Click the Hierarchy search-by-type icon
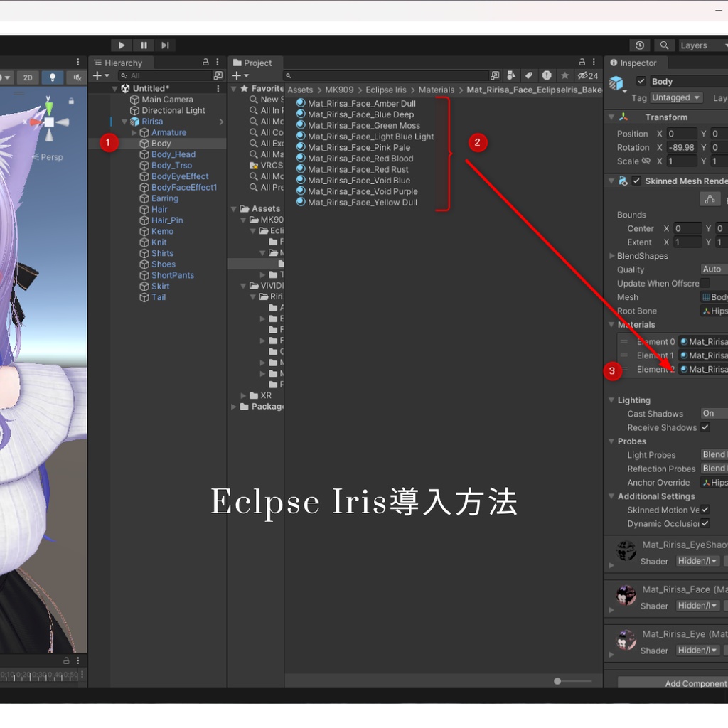The image size is (728, 728). [218, 75]
